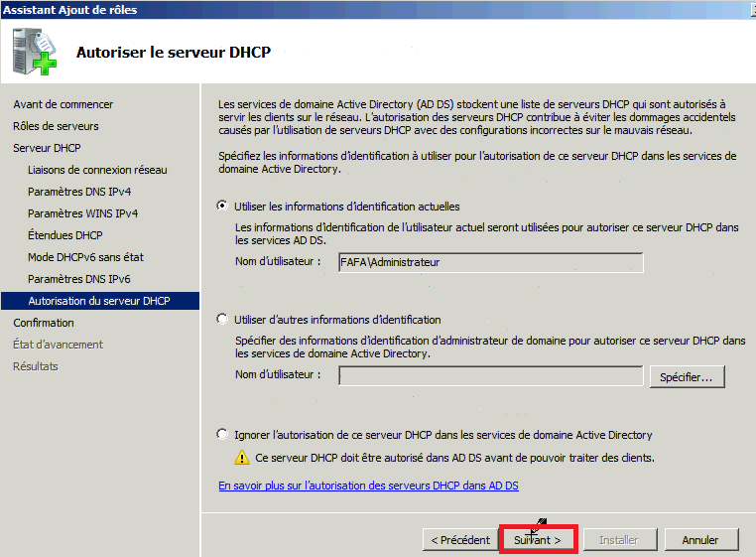This screenshot has width=756, height=557.
Task: Click the 'Suivant >' button
Action: 538,539
